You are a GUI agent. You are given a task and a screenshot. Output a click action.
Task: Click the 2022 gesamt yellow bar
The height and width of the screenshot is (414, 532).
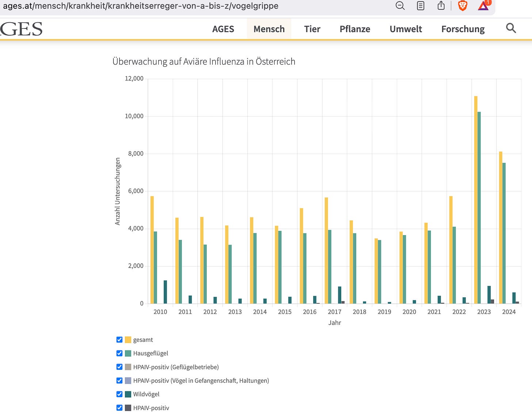tap(451, 250)
